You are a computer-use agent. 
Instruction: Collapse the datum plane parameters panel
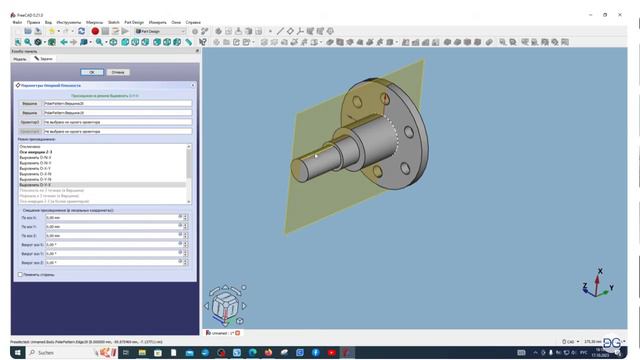pyautogui.click(x=193, y=85)
